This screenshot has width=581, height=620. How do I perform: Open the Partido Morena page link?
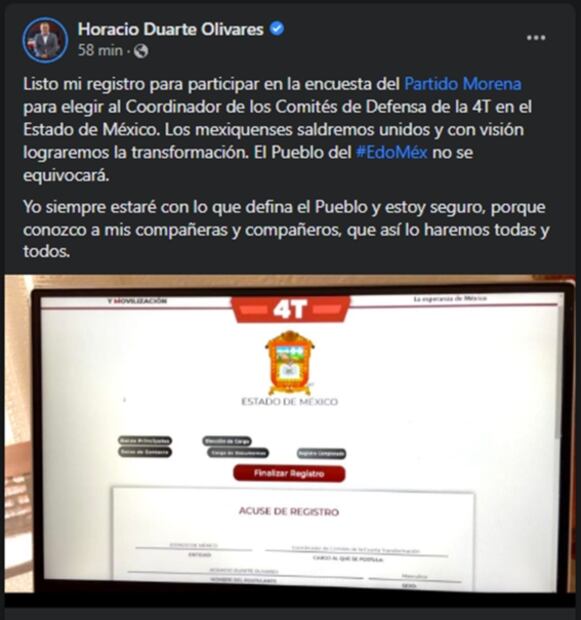(462, 84)
